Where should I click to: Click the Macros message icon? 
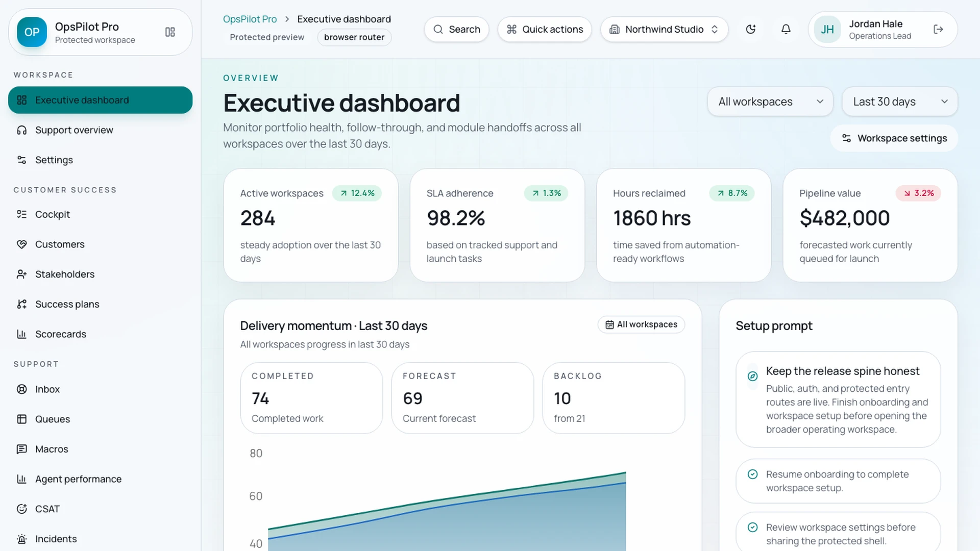pyautogui.click(x=21, y=449)
